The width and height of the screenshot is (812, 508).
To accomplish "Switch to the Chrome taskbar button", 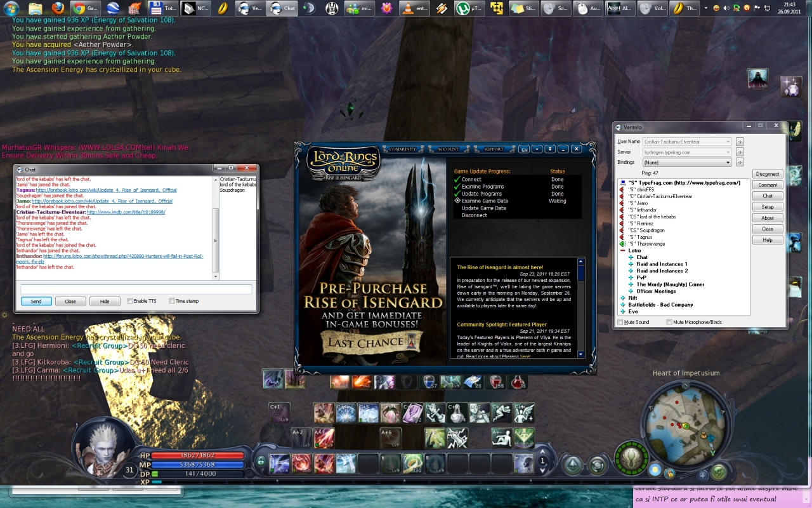I will (x=85, y=8).
